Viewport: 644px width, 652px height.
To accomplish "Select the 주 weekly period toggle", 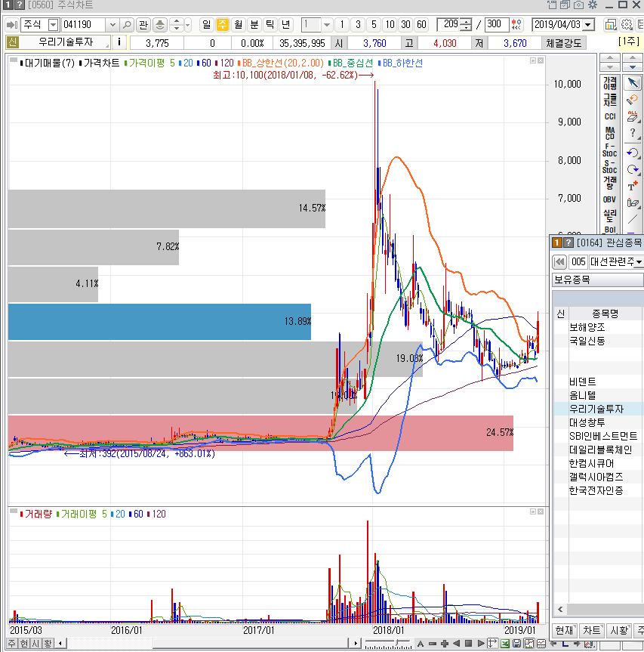I will click(x=223, y=24).
